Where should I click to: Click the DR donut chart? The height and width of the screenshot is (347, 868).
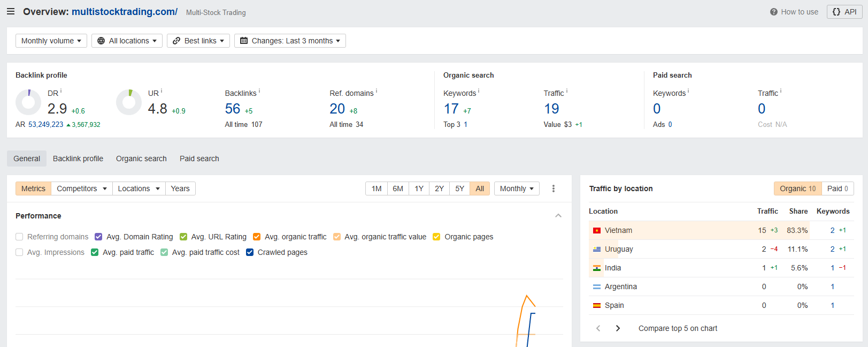[x=28, y=102]
